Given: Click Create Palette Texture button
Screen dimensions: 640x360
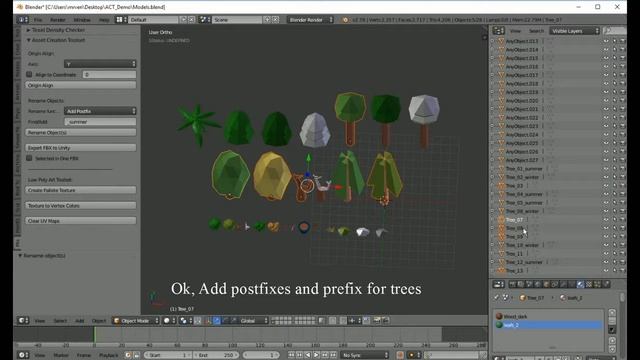Looking at the screenshot, I should pyautogui.click(x=80, y=190).
